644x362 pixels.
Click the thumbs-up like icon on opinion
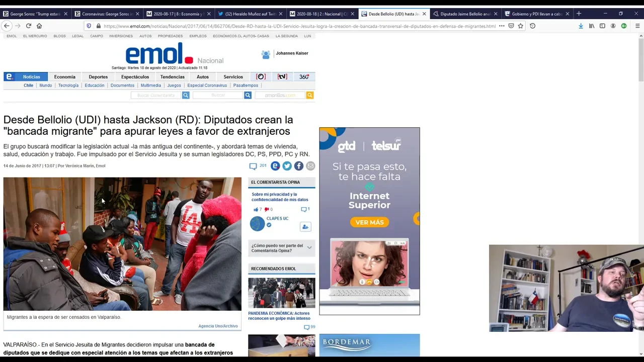pyautogui.click(x=256, y=209)
